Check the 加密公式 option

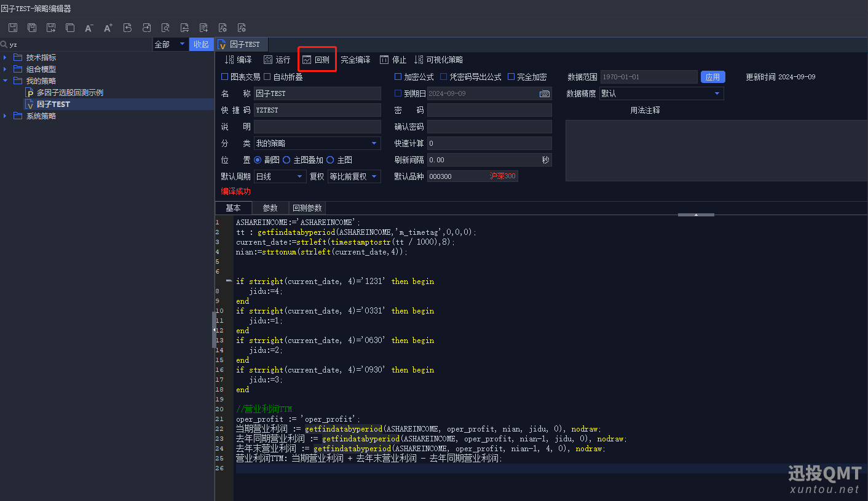pos(398,77)
